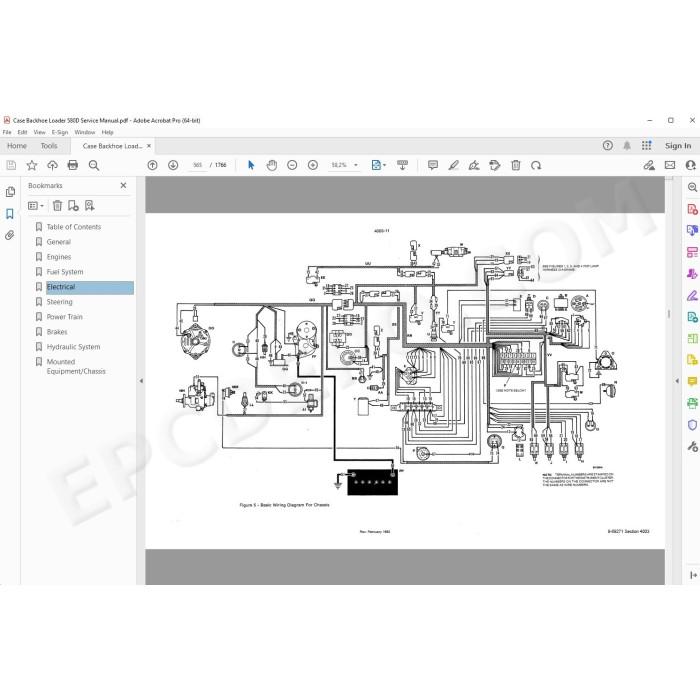Jump to the Hydraulic System bookmark
Image resolution: width=700 pixels, height=700 pixels.
tap(73, 347)
